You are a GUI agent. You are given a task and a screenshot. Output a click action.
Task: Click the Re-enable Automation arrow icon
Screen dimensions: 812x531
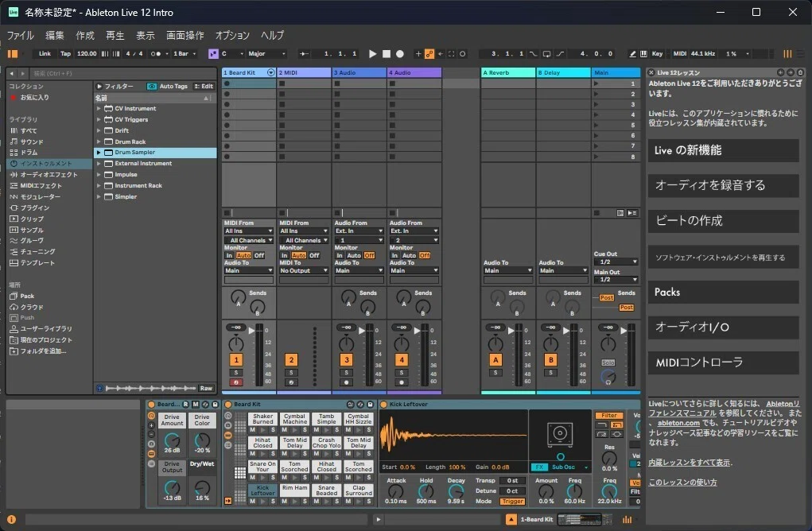(441, 54)
